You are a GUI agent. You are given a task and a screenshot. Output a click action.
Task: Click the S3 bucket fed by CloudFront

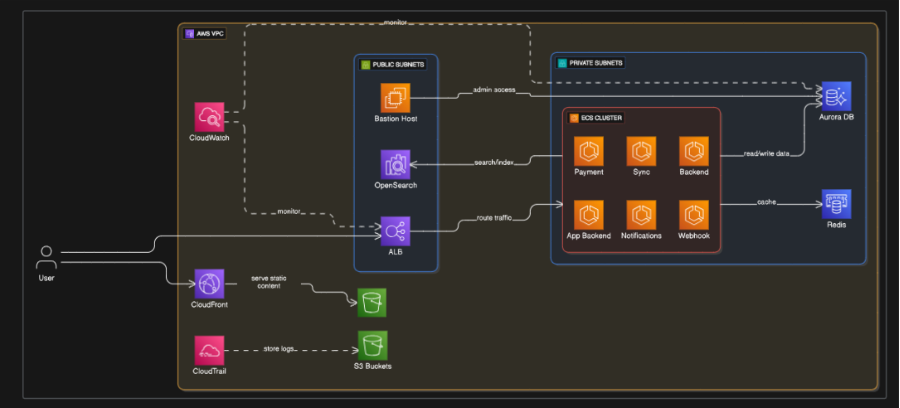point(372,302)
